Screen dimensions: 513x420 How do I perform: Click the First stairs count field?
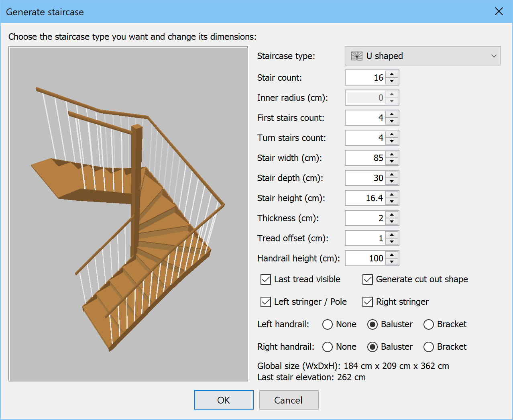365,118
